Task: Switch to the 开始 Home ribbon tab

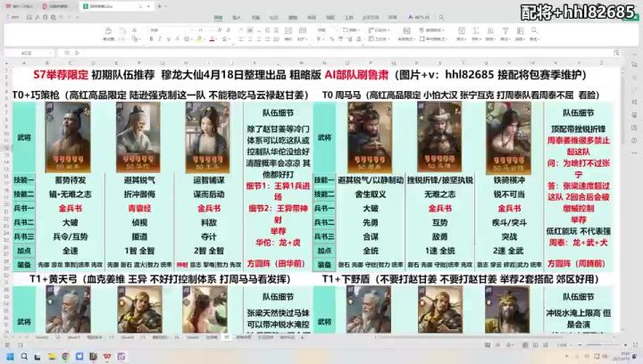Action: click(x=218, y=18)
